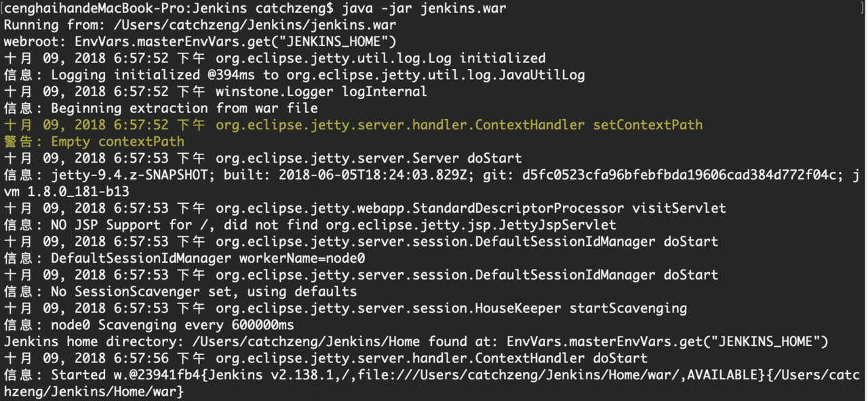The height and width of the screenshot is (401, 868).
Task: Click the yellow 'Empty contextPath' warning line
Action: [x=94, y=142]
